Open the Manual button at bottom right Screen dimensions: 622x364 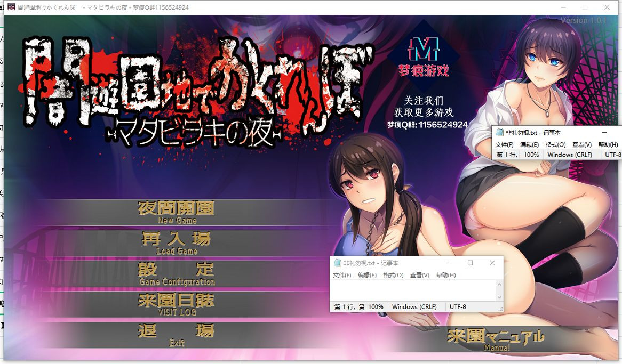[496, 340]
